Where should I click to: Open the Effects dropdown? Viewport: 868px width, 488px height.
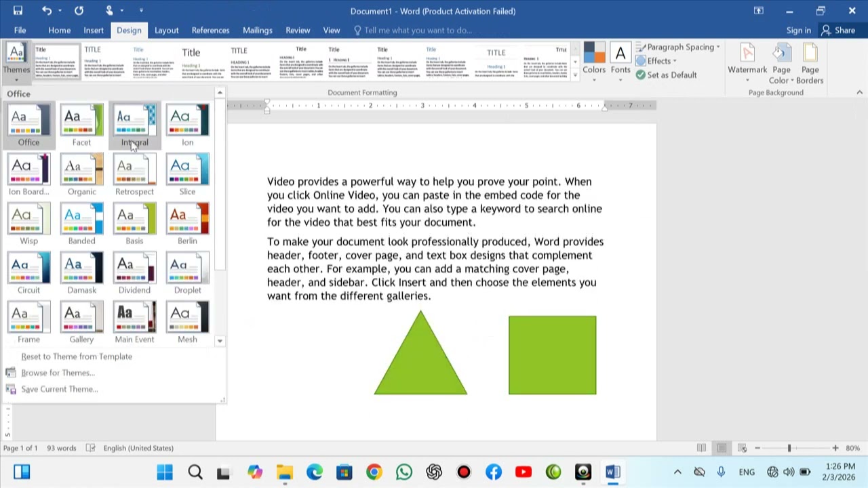pyautogui.click(x=656, y=61)
